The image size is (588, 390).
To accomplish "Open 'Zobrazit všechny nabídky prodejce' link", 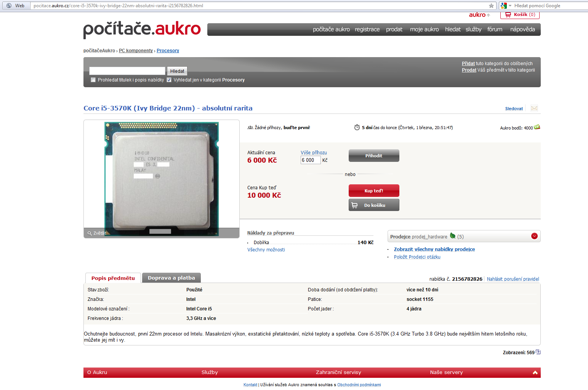I will [x=434, y=249].
